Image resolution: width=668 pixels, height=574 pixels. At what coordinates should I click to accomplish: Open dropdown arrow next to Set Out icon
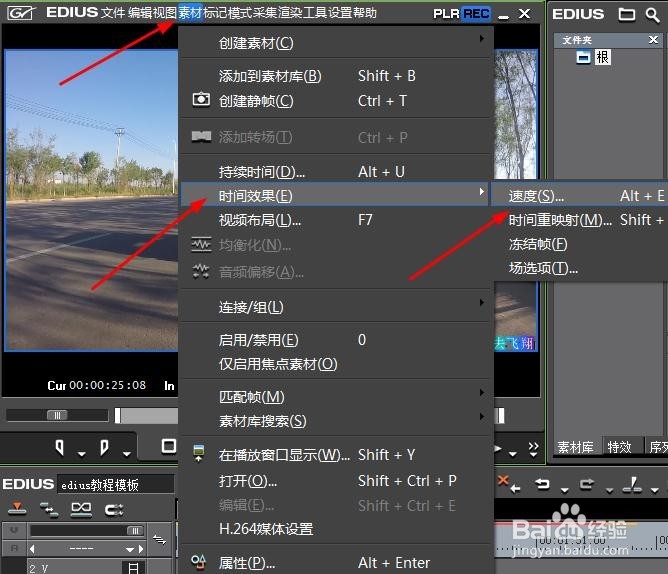coord(127,454)
